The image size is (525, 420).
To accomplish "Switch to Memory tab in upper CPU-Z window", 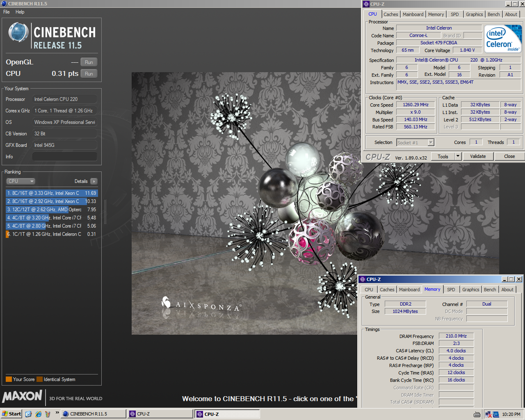I will click(x=436, y=14).
